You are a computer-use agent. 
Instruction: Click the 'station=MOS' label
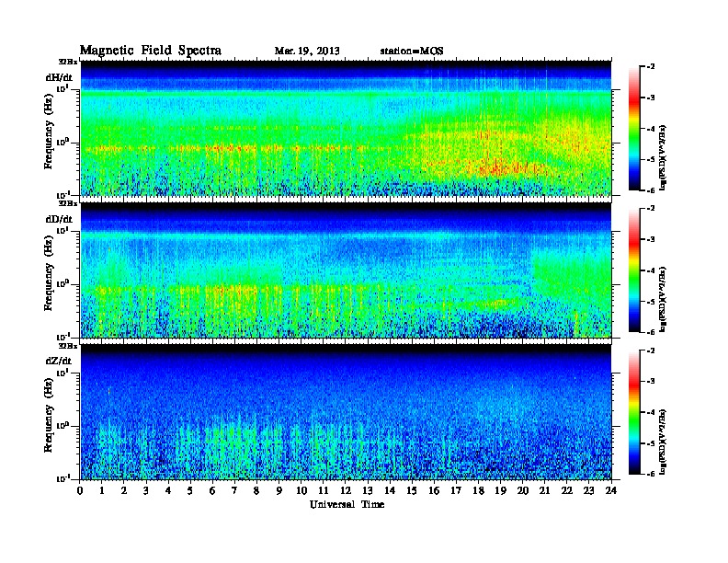pyautogui.click(x=412, y=52)
